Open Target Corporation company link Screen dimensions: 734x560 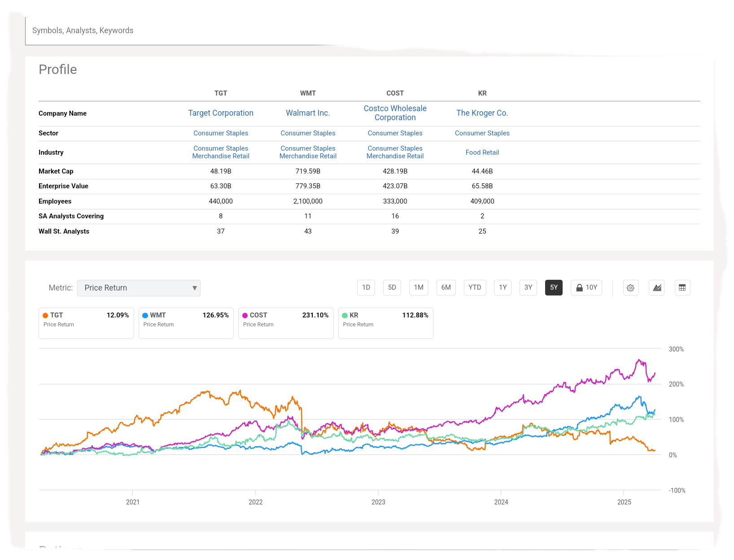pos(221,113)
